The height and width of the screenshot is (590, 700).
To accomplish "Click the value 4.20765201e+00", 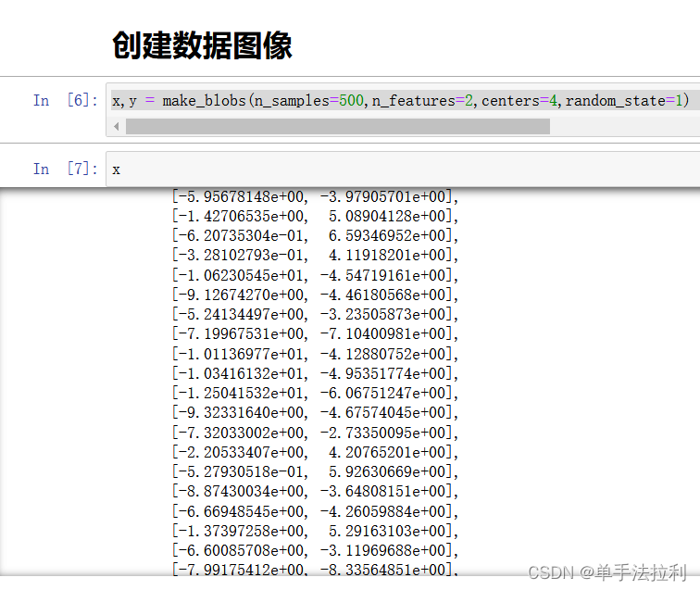I will (x=387, y=452).
